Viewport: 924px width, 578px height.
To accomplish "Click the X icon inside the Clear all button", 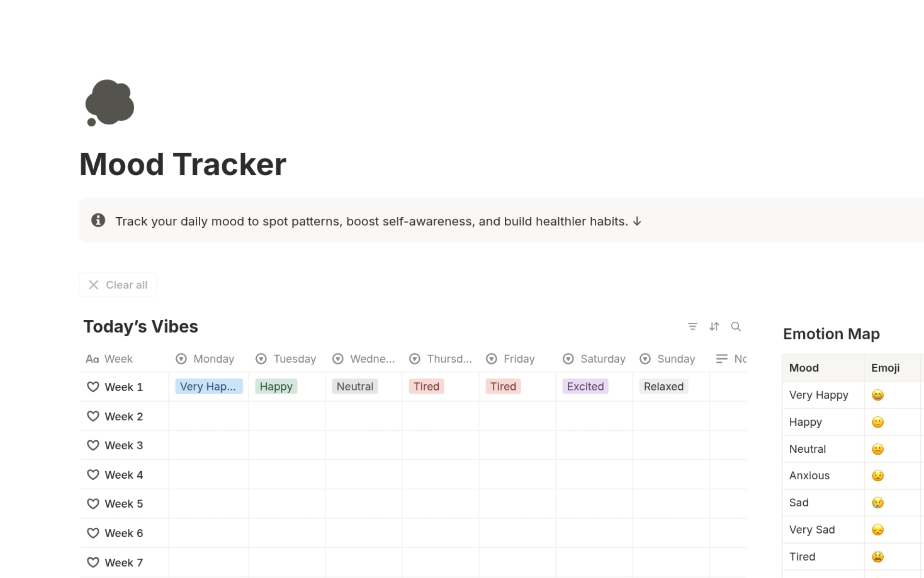I will [94, 285].
